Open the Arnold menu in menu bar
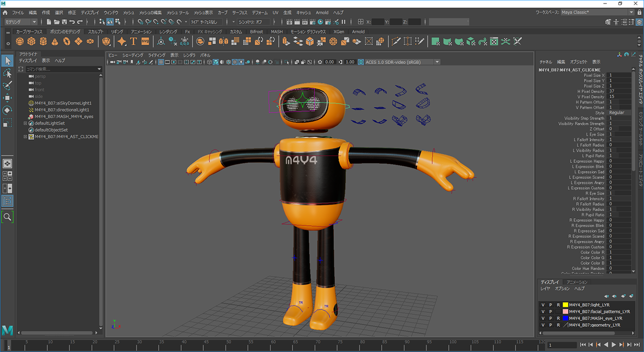644x352 pixels. (x=322, y=12)
